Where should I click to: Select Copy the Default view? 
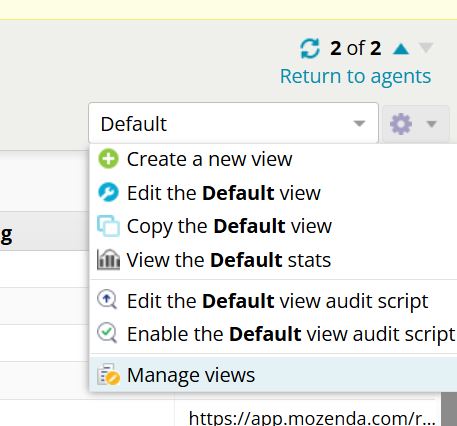229,226
